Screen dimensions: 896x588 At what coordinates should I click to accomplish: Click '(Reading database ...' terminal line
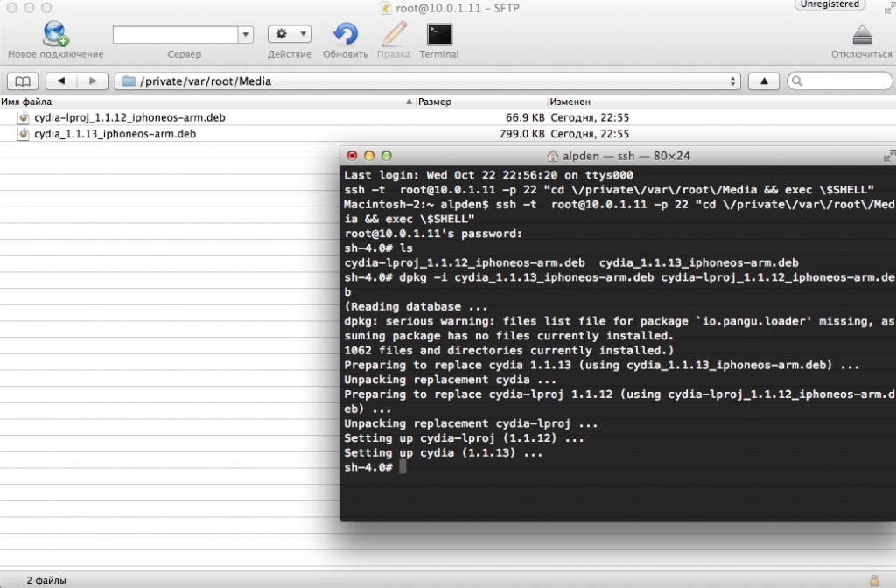[x=416, y=307]
